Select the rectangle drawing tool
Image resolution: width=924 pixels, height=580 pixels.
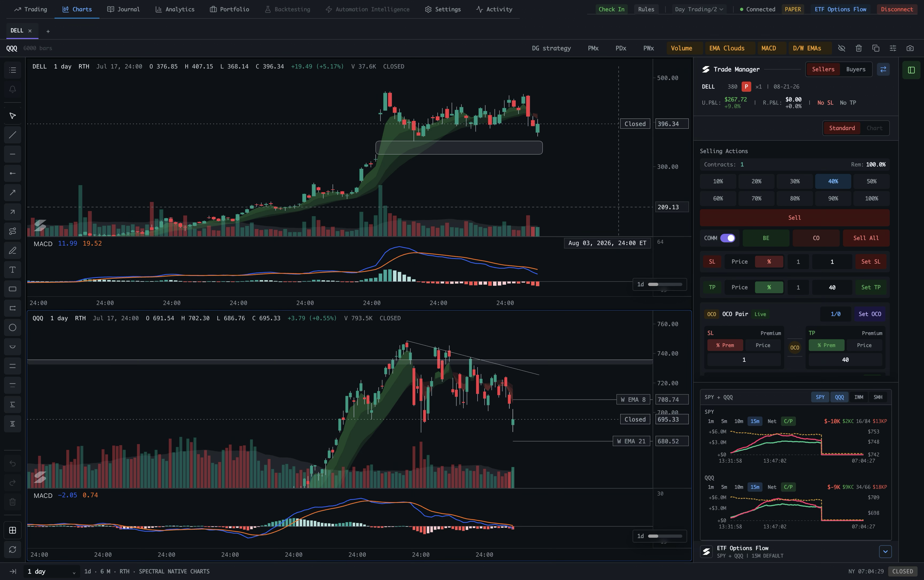12,289
